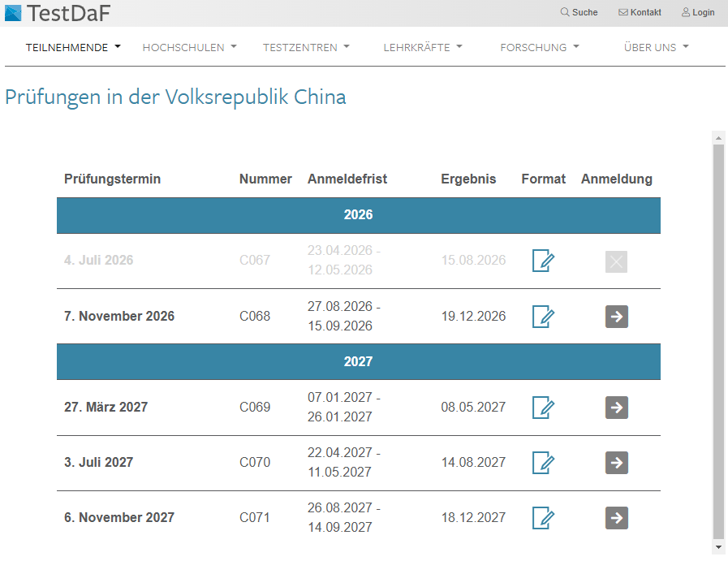
Task: Click result date 15.08.2026
Action: point(473,260)
